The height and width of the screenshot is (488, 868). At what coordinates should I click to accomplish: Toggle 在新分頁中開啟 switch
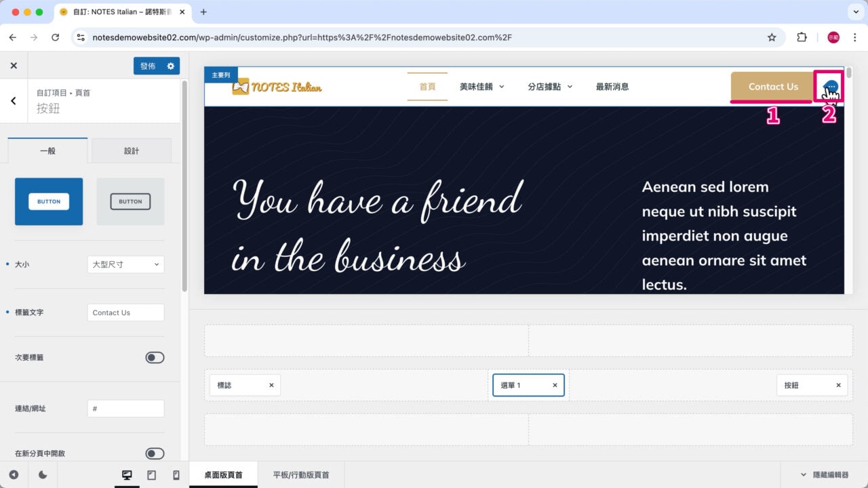click(155, 453)
